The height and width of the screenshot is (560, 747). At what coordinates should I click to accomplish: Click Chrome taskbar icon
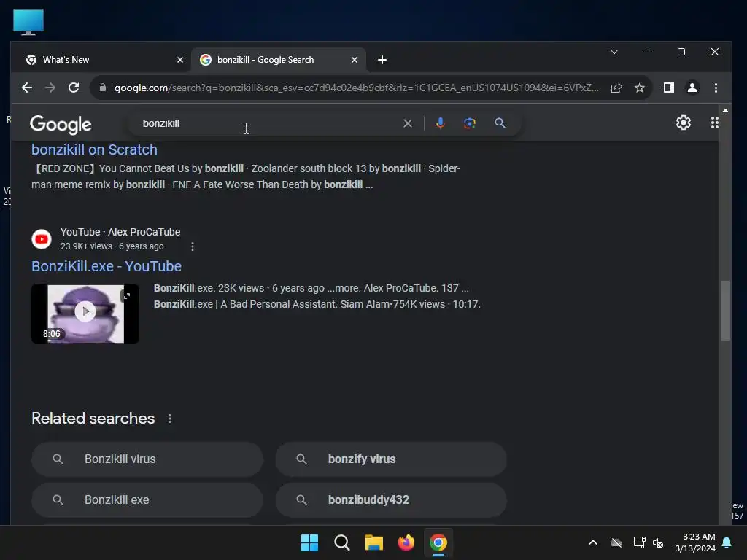pyautogui.click(x=438, y=542)
